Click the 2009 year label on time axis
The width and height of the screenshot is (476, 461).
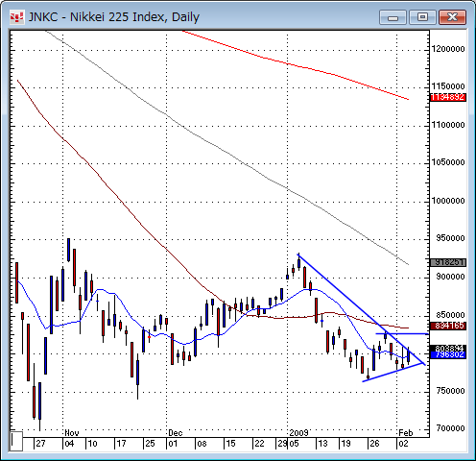click(298, 433)
